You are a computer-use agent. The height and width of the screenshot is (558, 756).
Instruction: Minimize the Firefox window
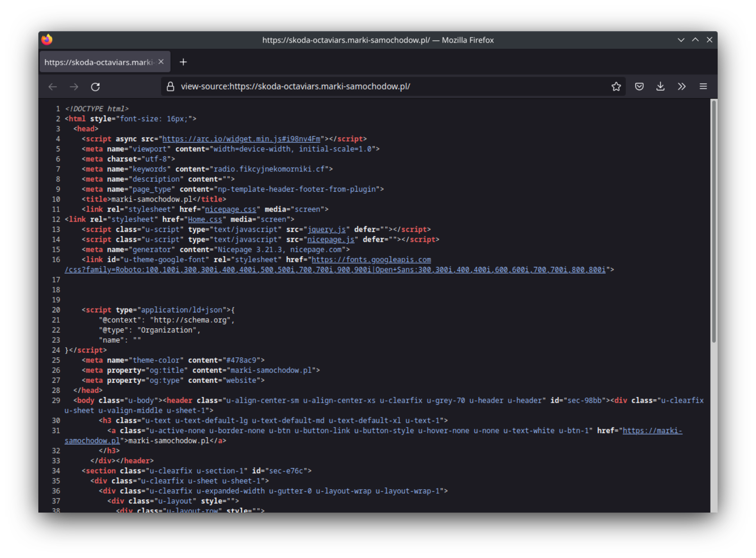tap(681, 40)
